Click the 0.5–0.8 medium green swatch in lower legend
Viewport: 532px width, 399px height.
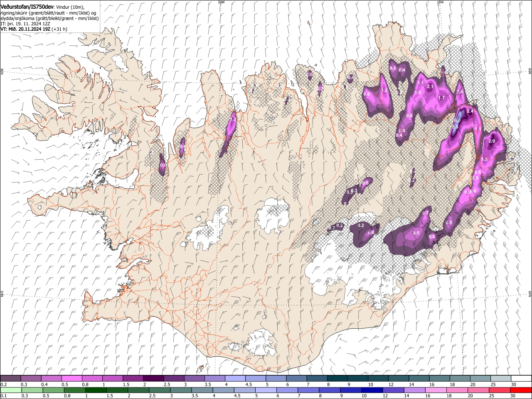[53, 390]
